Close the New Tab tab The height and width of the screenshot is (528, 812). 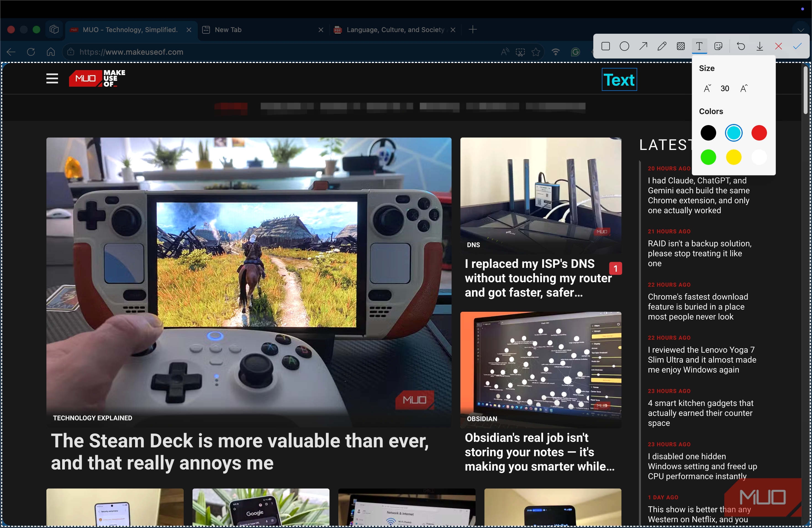click(x=321, y=30)
